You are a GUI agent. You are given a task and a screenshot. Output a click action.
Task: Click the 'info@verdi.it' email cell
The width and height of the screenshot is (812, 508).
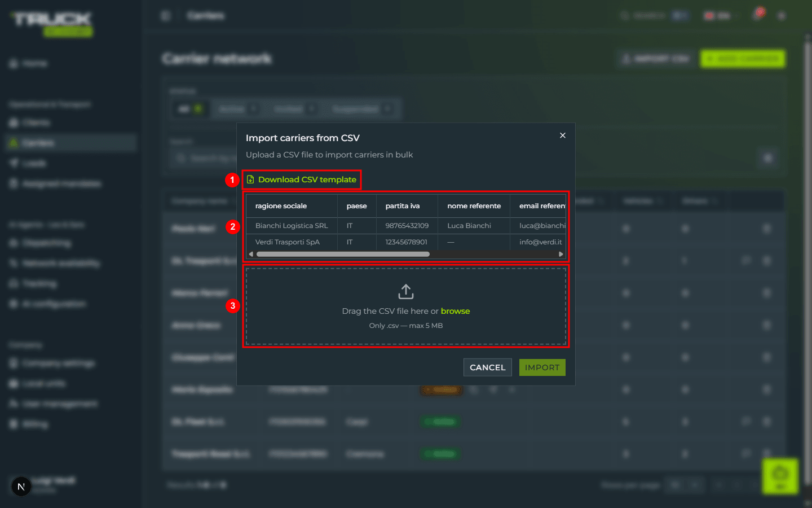pyautogui.click(x=538, y=242)
